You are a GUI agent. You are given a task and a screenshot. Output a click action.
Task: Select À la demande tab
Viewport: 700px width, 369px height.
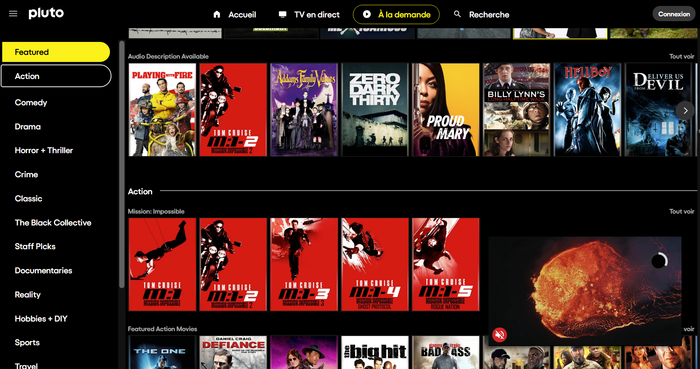point(396,14)
